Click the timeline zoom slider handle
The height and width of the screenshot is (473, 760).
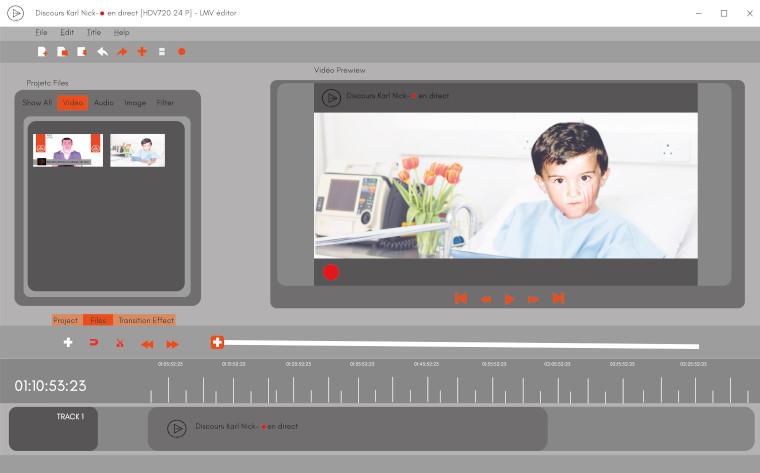coord(217,342)
